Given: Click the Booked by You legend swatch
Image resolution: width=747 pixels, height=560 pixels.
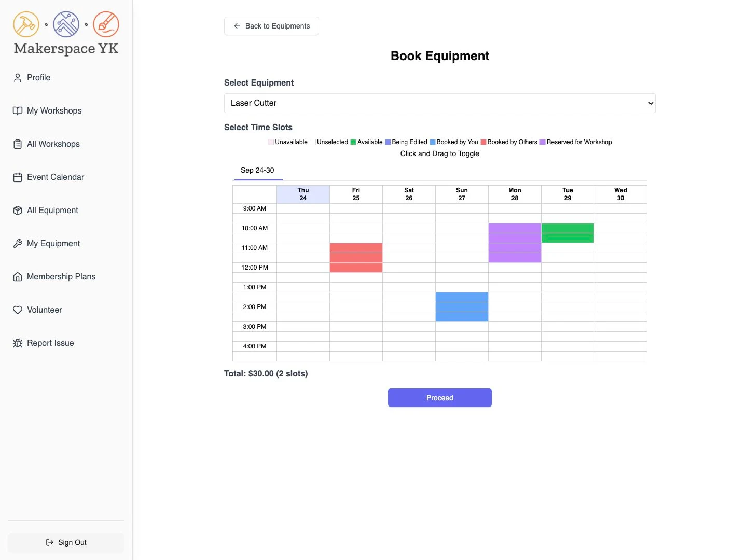Looking at the screenshot, I should [x=433, y=142].
